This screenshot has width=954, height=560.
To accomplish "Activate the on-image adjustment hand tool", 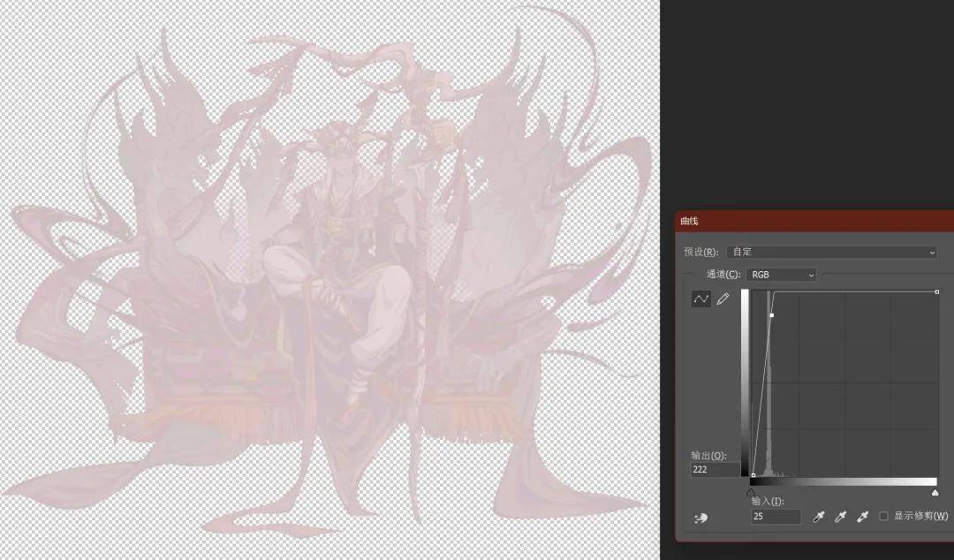I will coord(701,518).
